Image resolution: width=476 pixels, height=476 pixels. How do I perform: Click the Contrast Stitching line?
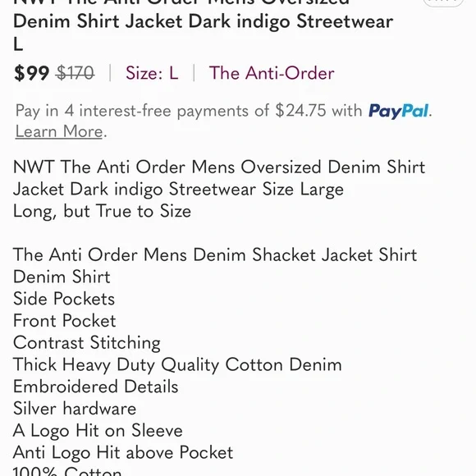(87, 343)
